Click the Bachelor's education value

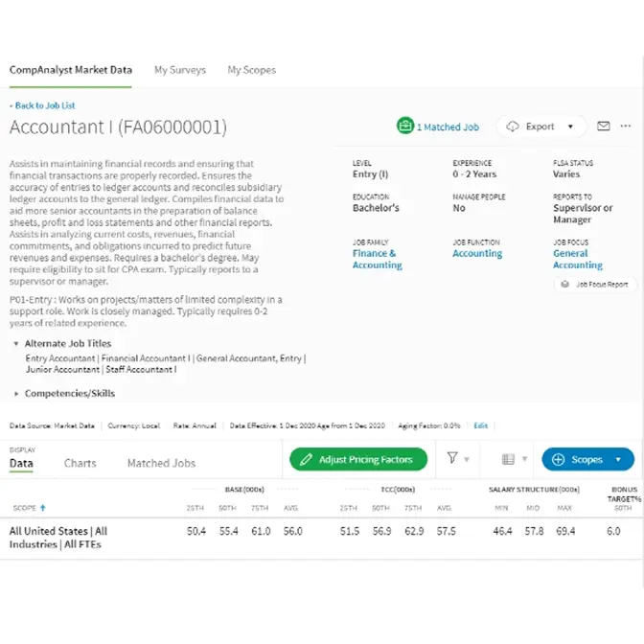(x=376, y=208)
